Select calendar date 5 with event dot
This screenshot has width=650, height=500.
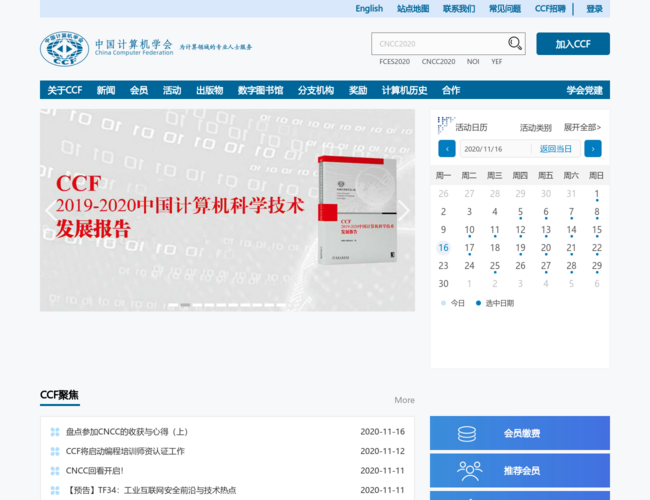pyautogui.click(x=520, y=212)
